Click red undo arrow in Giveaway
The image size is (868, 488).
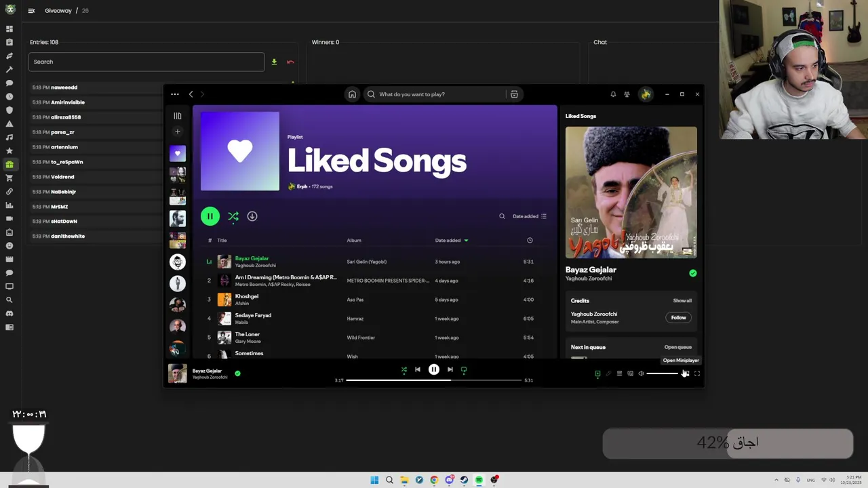290,62
